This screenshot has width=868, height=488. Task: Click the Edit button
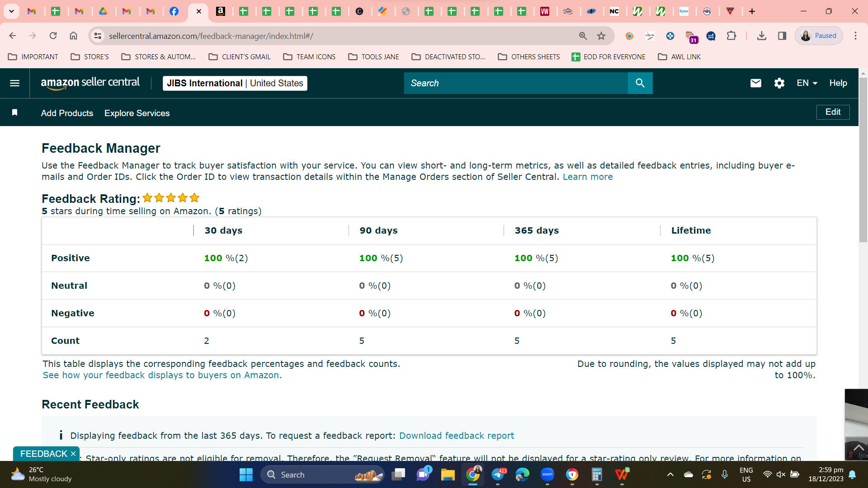coord(833,112)
